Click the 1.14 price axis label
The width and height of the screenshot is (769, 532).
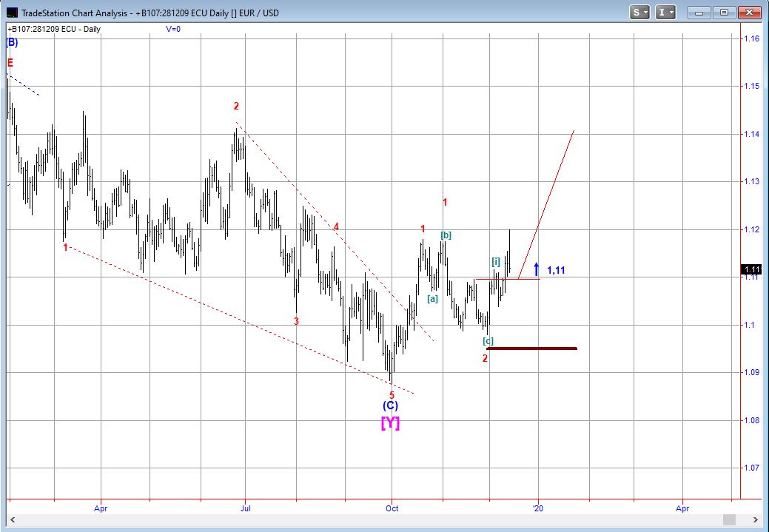point(752,134)
